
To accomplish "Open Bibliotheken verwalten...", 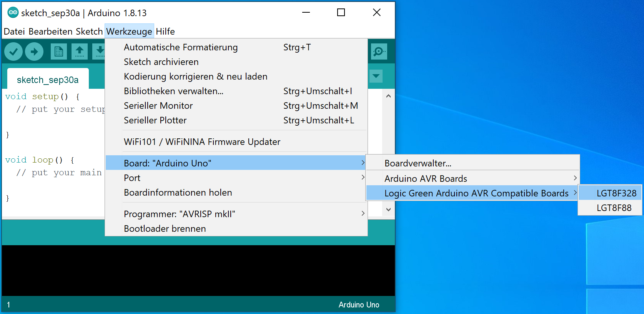I will coord(236,91).
